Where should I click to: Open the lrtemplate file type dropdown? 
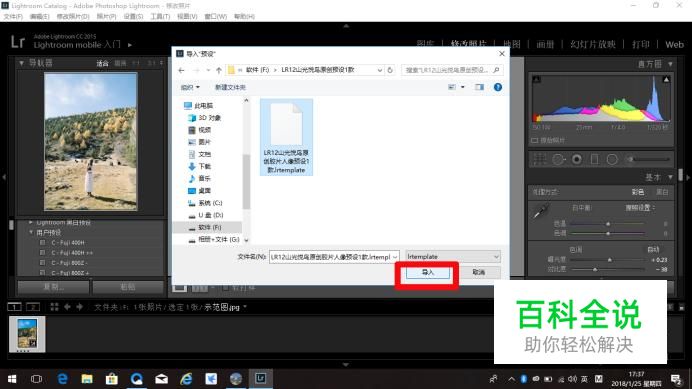[x=453, y=257]
